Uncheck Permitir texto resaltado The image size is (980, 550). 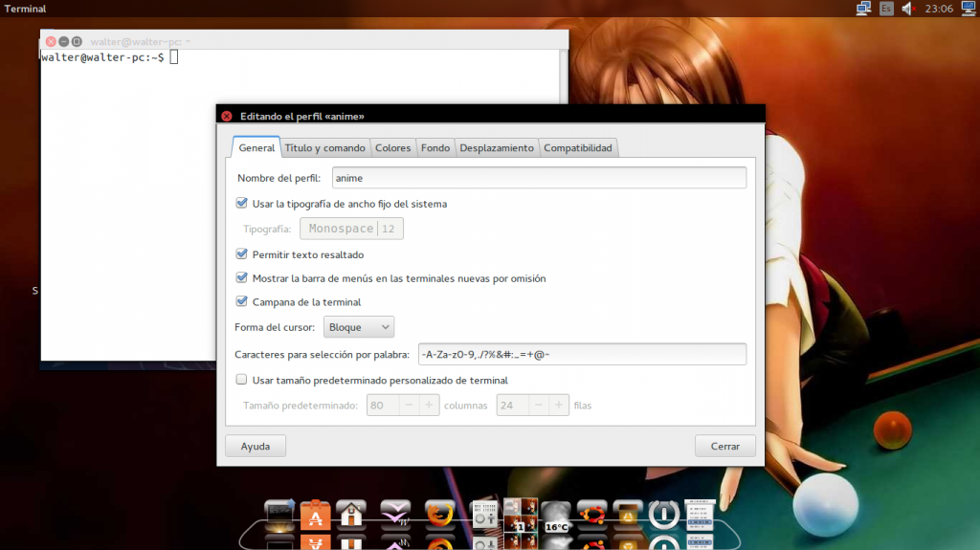pos(241,253)
